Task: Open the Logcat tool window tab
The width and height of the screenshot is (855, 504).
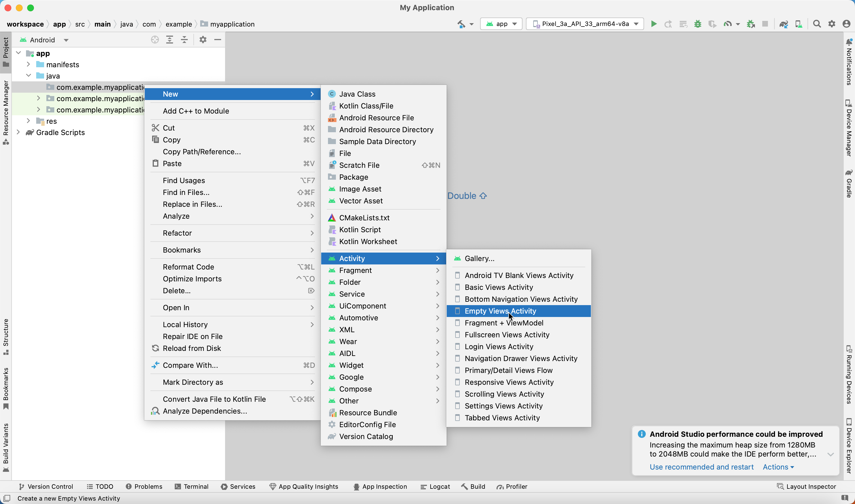Action: tap(435, 487)
